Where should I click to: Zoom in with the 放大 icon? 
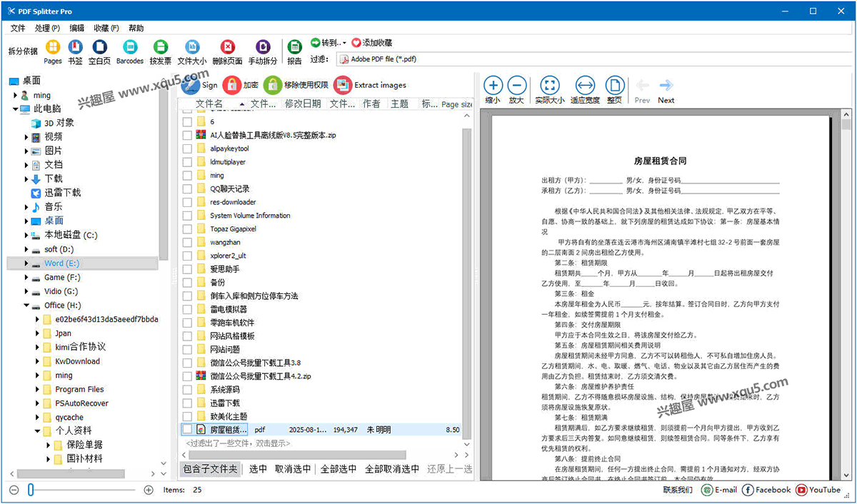516,85
